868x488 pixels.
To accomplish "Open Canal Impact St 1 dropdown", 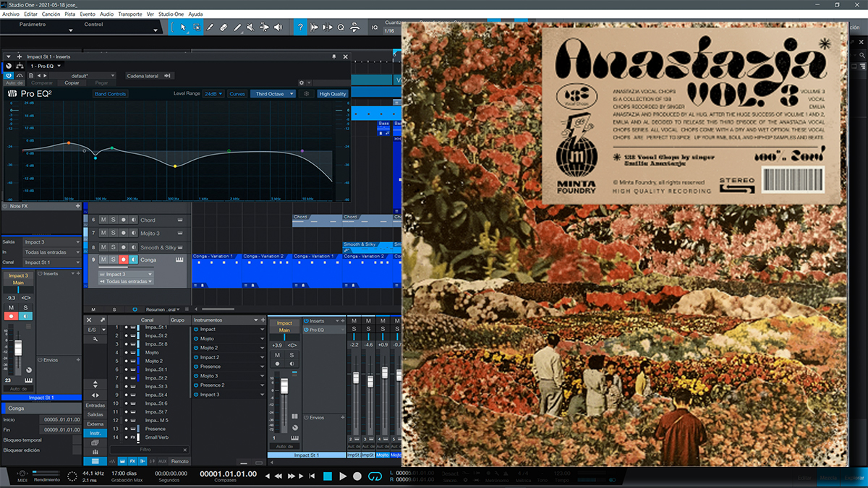I will coord(51,262).
